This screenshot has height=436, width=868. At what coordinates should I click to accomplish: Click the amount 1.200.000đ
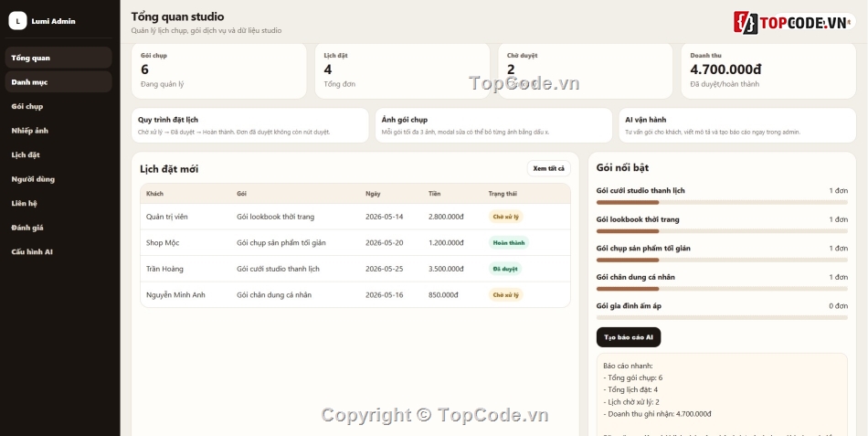pos(446,242)
